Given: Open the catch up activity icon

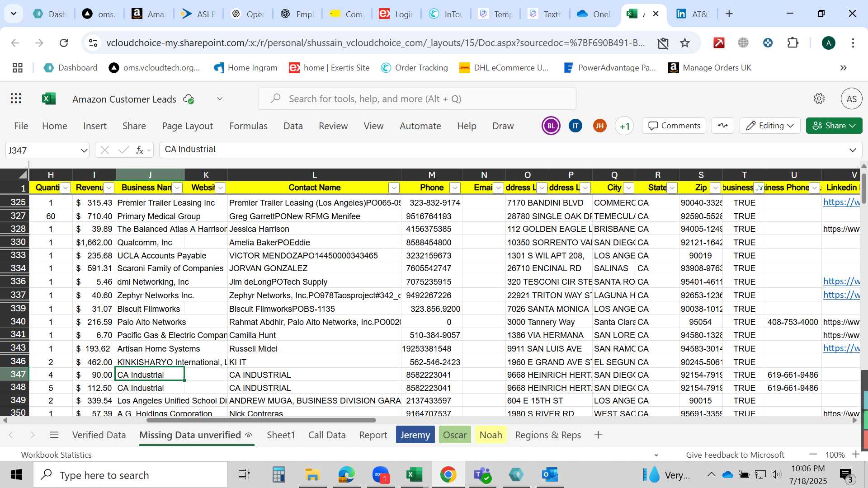Looking at the screenshot, I should (x=722, y=126).
